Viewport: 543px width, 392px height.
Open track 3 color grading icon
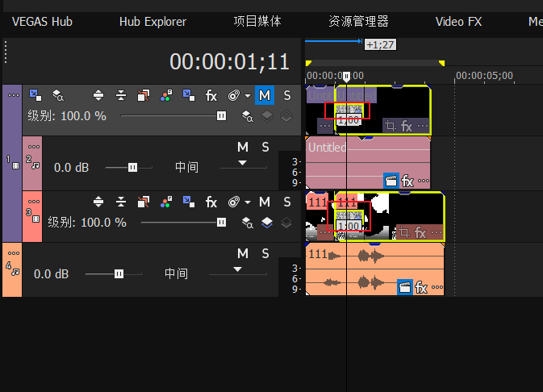pos(166,202)
